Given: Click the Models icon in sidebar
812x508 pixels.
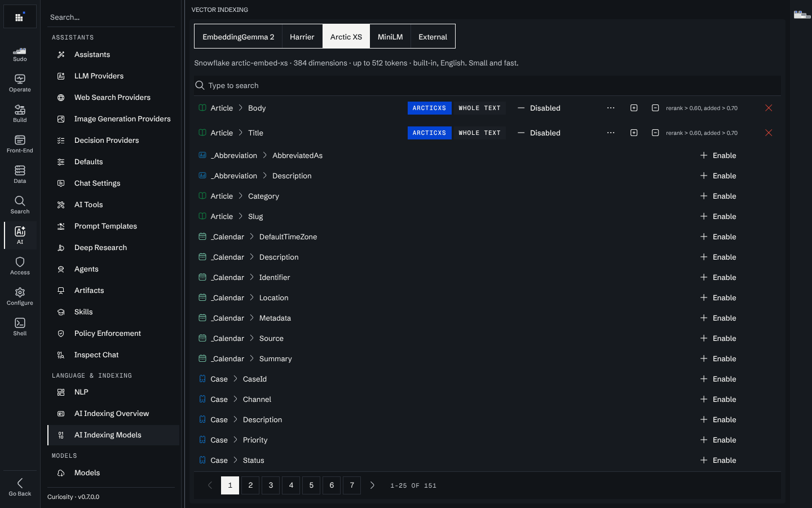Looking at the screenshot, I should [x=61, y=473].
